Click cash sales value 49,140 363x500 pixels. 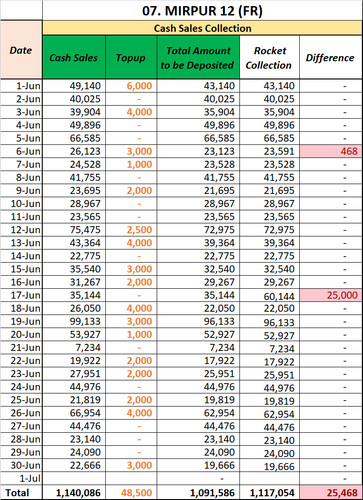pos(74,86)
